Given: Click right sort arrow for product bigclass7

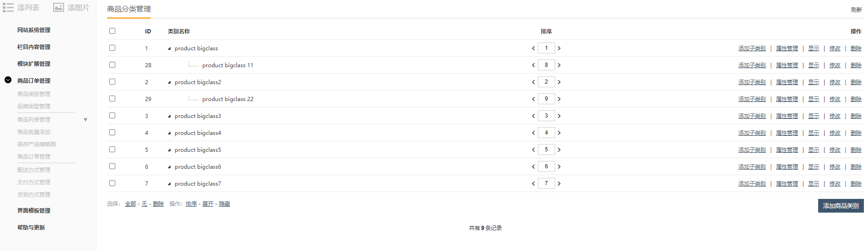Looking at the screenshot, I should click(559, 183).
